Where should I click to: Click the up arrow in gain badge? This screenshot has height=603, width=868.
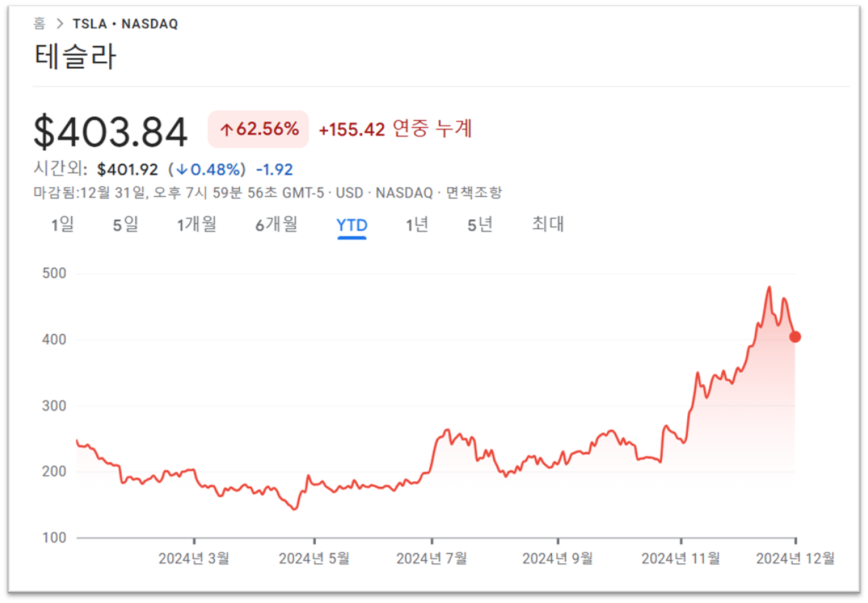226,129
